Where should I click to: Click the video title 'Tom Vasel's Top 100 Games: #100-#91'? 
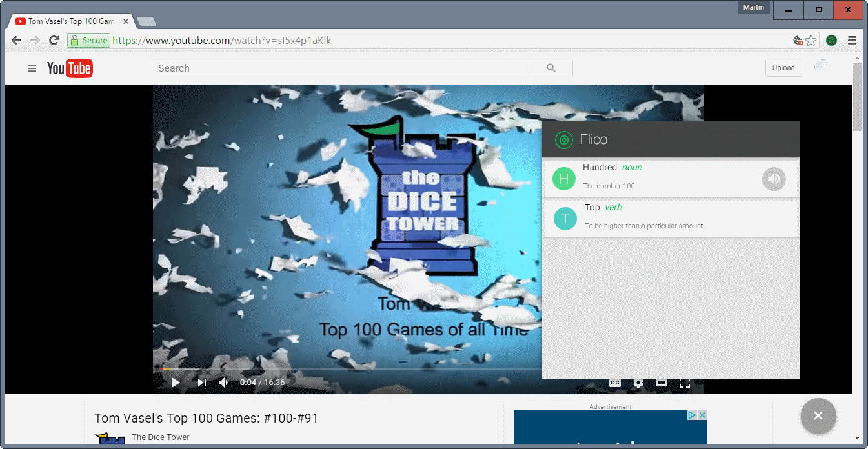tap(207, 418)
